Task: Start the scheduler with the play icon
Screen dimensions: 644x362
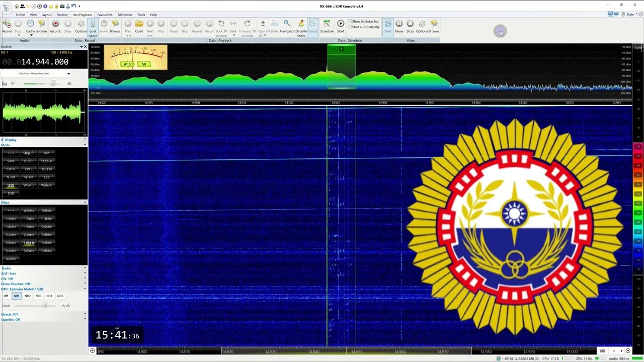Action: click(x=341, y=24)
